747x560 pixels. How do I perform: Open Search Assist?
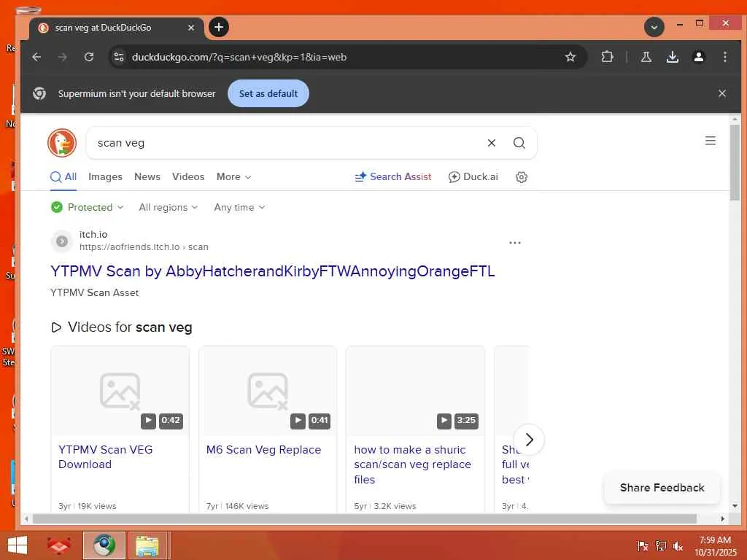coord(393,176)
